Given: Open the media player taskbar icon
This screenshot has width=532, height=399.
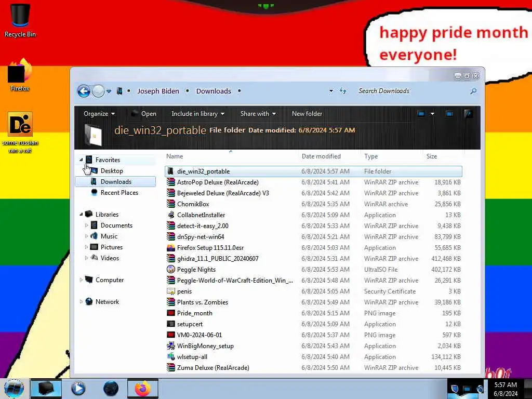Looking at the screenshot, I should (78, 389).
